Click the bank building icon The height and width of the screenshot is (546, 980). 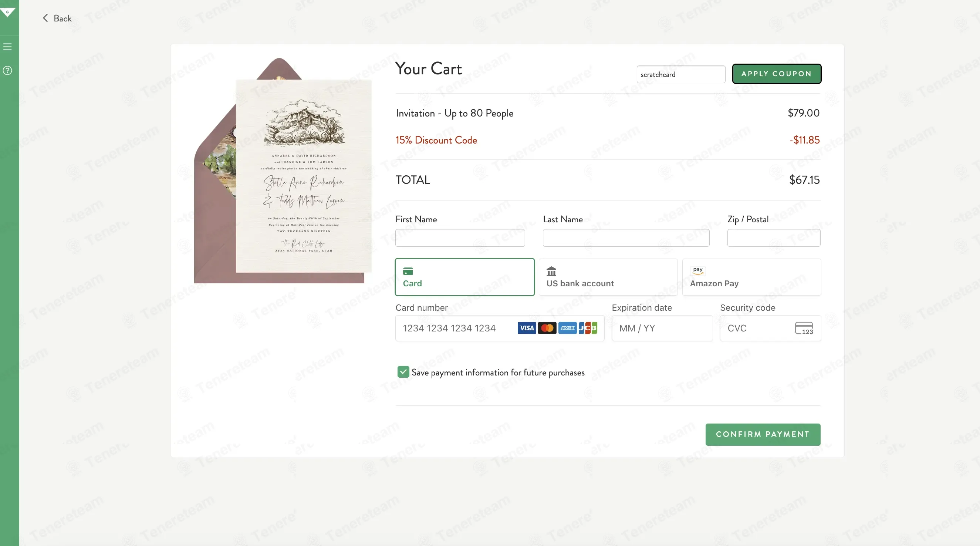(x=551, y=271)
